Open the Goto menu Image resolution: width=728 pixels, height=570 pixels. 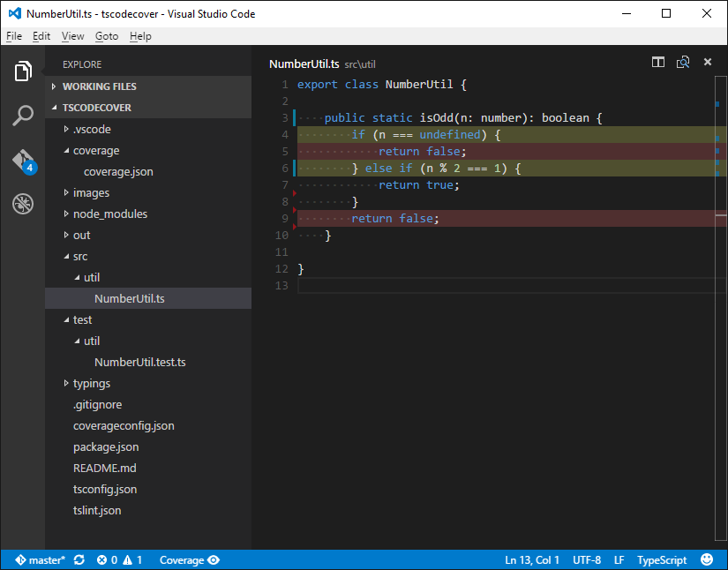point(107,36)
